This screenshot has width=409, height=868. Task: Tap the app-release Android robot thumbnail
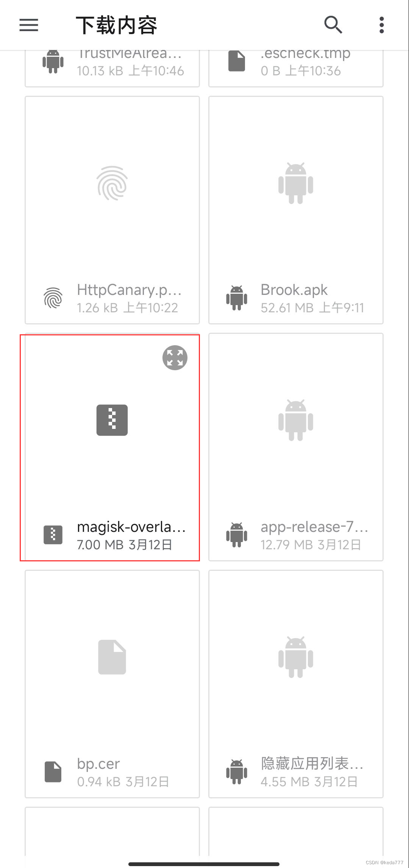pyautogui.click(x=296, y=420)
